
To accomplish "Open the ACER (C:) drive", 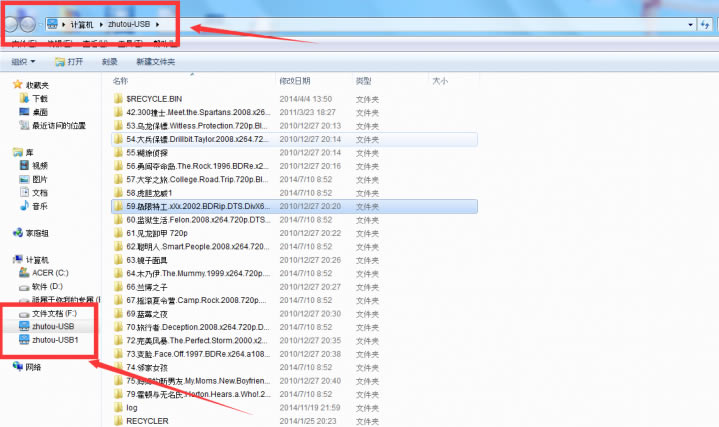I will tap(49, 272).
